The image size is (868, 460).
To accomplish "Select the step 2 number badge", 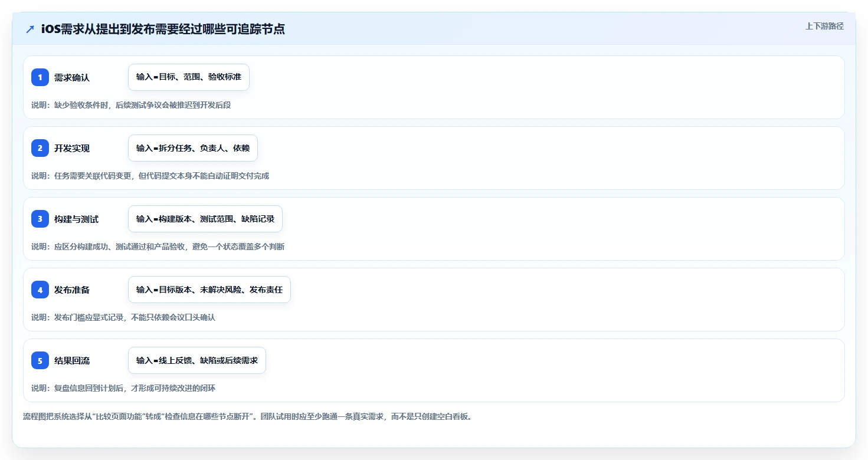I will [40, 148].
